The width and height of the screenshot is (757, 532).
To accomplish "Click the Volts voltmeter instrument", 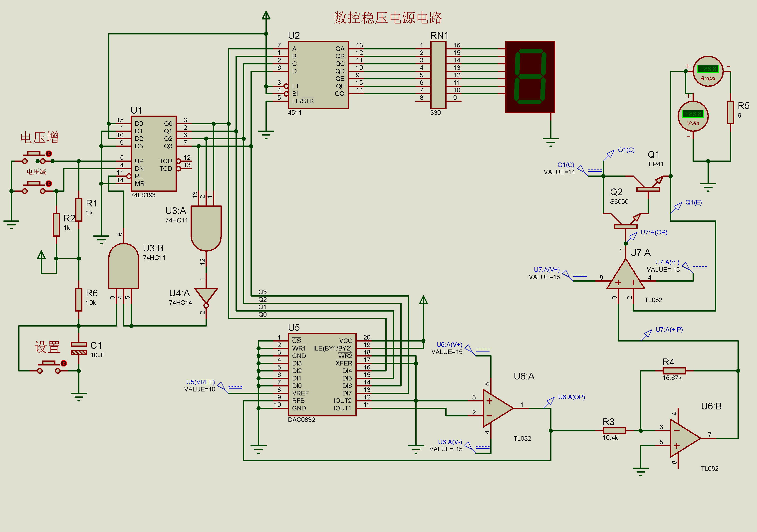I will click(693, 116).
